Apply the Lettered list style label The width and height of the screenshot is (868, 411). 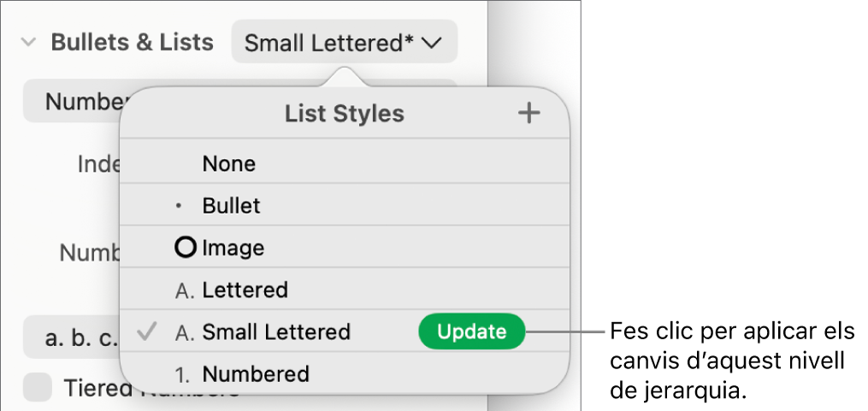coord(245,291)
